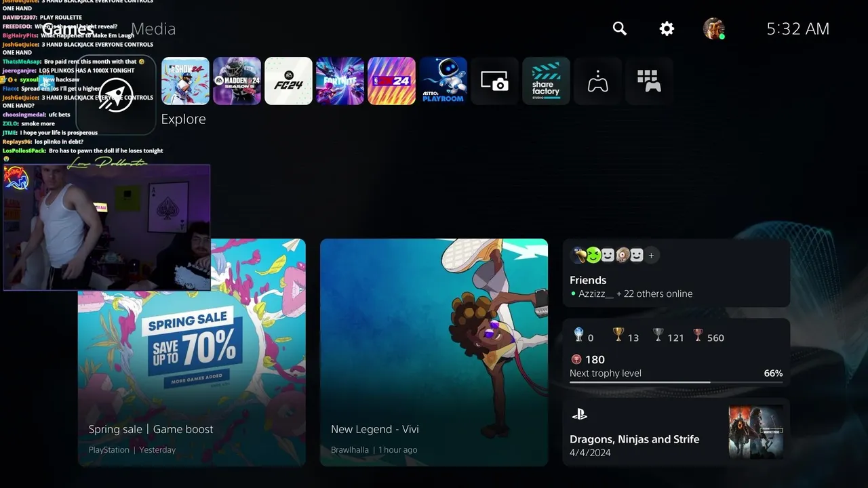Open the Spring sale Game boost card

[x=192, y=352]
